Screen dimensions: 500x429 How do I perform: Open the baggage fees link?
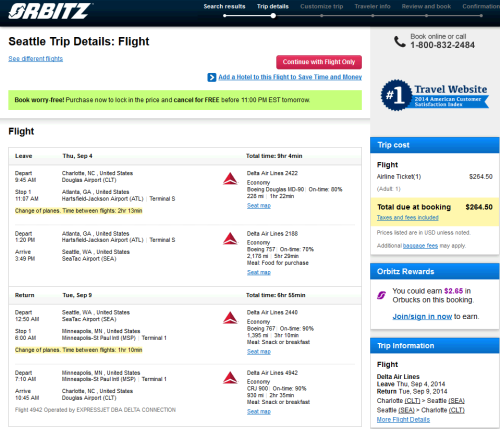pos(420,246)
